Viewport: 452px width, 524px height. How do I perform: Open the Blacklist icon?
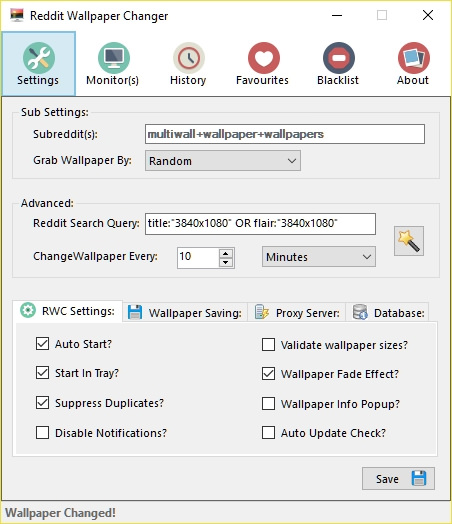tap(339, 58)
